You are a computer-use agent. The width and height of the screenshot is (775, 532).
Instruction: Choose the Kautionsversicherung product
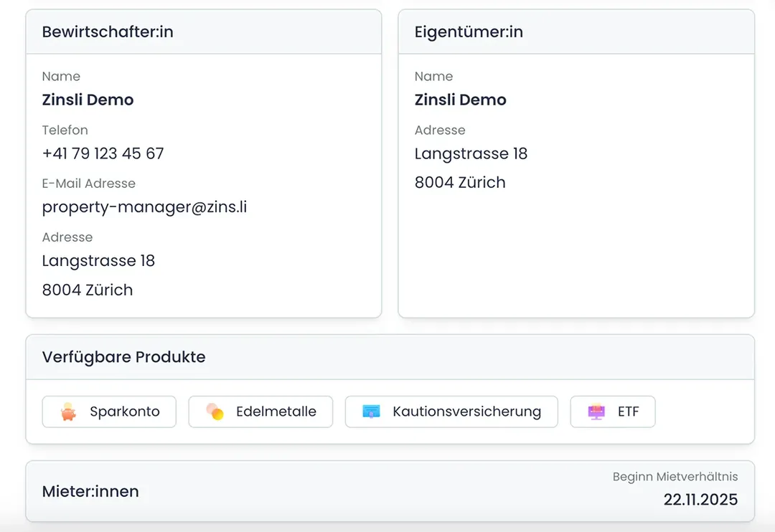click(451, 412)
